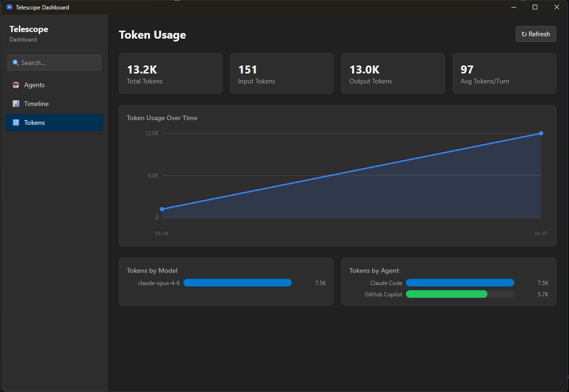Click the circular refresh arrow icon
Image resolution: width=569 pixels, height=392 pixels.
524,34
